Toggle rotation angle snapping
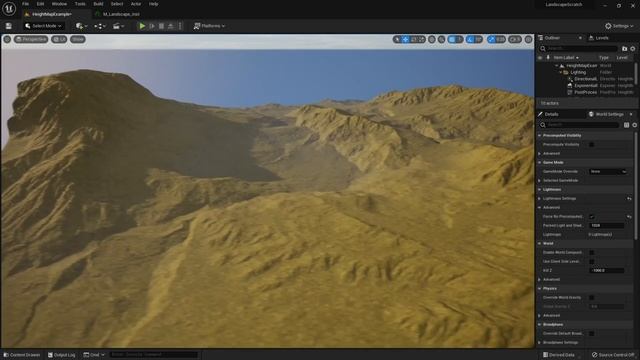This screenshot has width=640, height=360. pyautogui.click(x=470, y=39)
